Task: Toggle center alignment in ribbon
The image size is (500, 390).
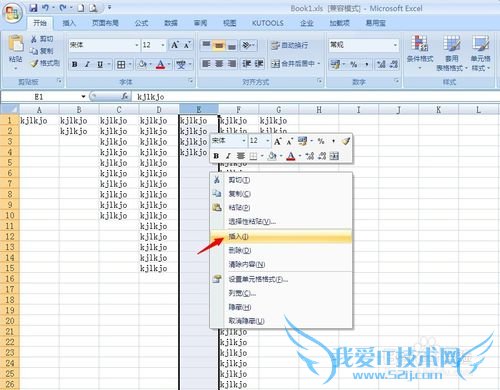Action: (x=219, y=63)
